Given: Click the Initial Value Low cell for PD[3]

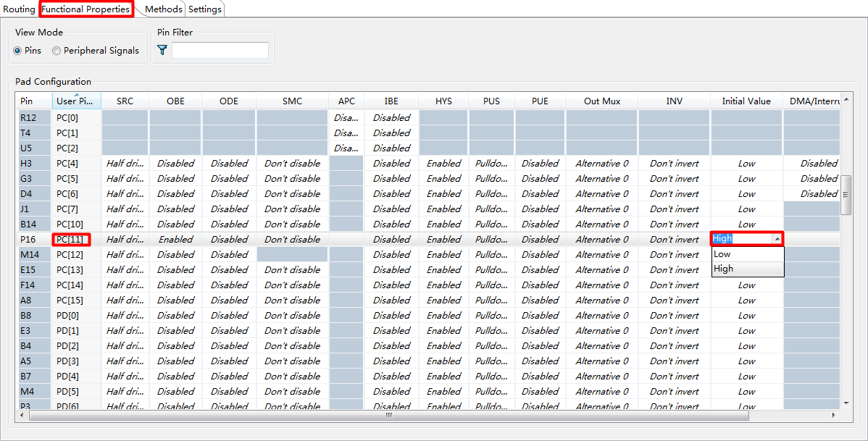Looking at the screenshot, I should click(x=746, y=361).
